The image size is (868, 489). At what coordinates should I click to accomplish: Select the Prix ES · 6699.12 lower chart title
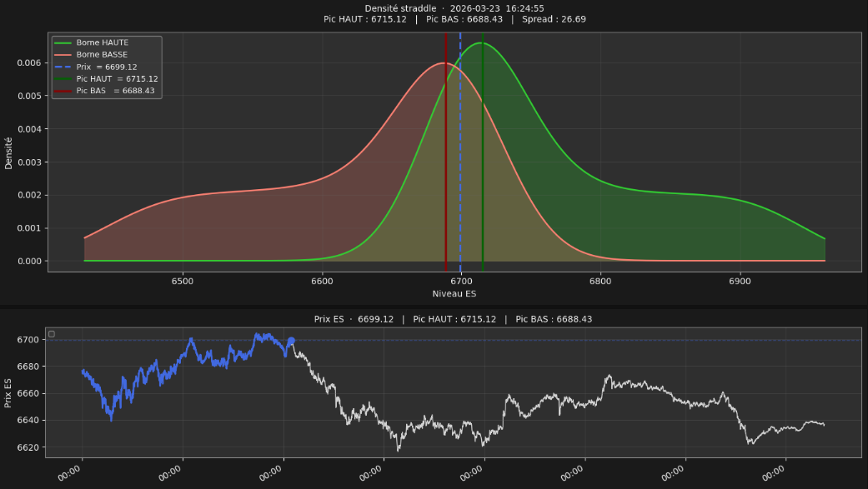[x=354, y=319]
